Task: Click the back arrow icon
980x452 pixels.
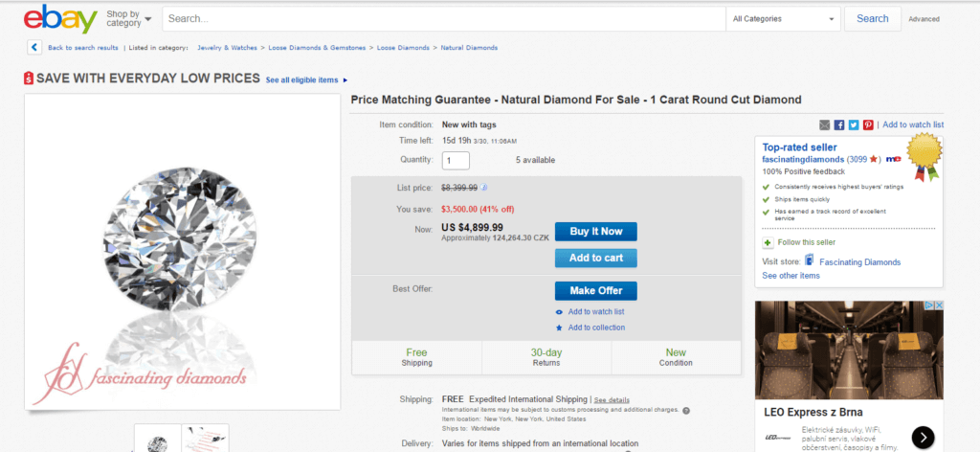Action: (x=34, y=48)
